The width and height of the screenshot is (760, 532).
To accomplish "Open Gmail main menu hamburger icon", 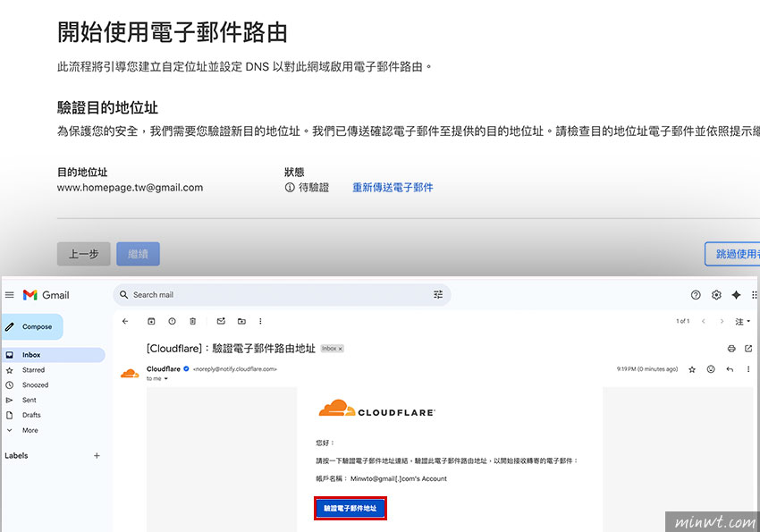I will [9, 294].
